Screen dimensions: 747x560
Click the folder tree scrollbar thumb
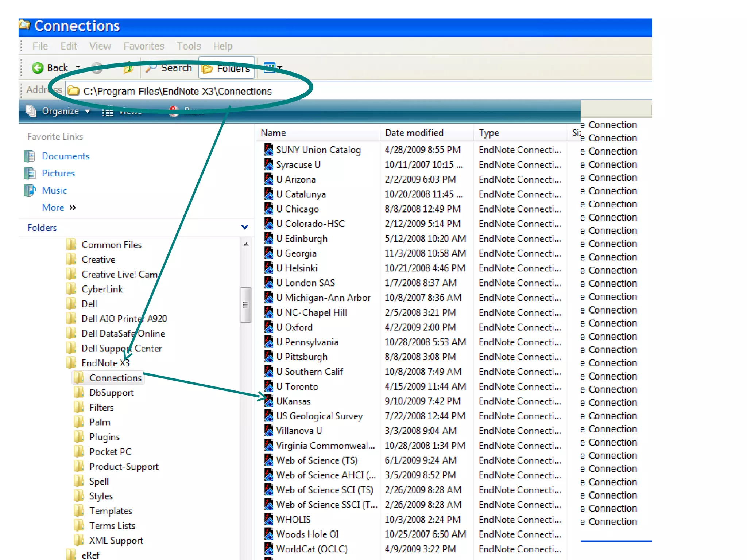tap(245, 305)
